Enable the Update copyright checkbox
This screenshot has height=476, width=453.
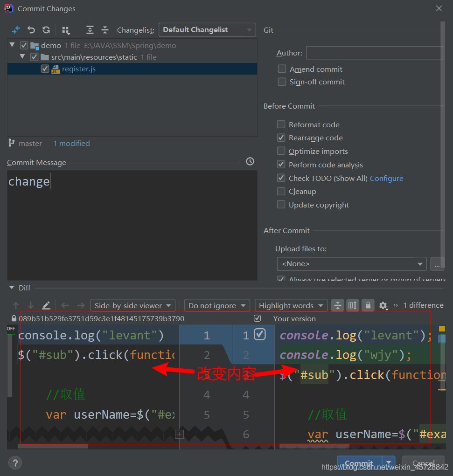(281, 205)
